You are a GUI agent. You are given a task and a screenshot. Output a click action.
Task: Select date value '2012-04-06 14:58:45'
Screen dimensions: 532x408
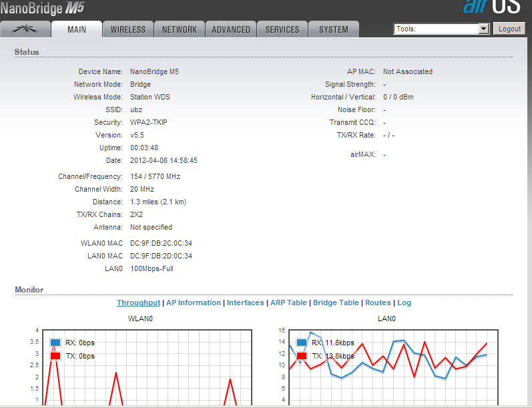pos(164,160)
